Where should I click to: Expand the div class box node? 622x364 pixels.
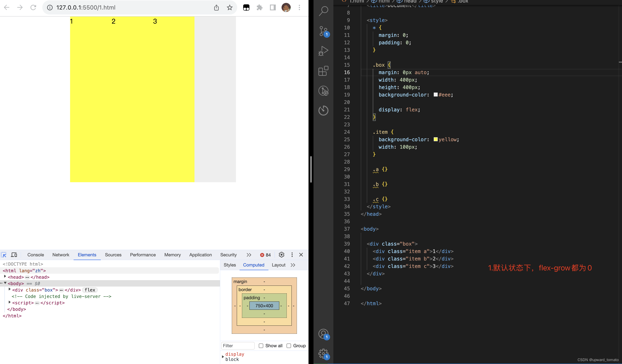10,290
